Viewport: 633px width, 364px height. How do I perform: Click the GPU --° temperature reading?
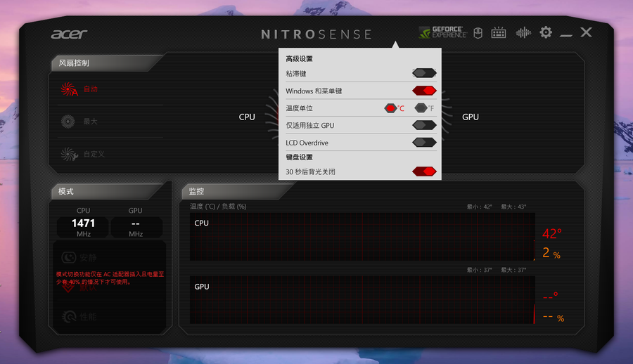[x=550, y=297]
